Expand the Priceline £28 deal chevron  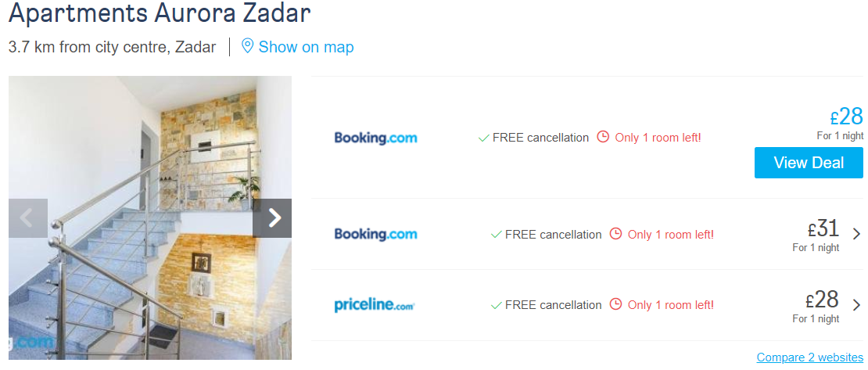coord(856,304)
